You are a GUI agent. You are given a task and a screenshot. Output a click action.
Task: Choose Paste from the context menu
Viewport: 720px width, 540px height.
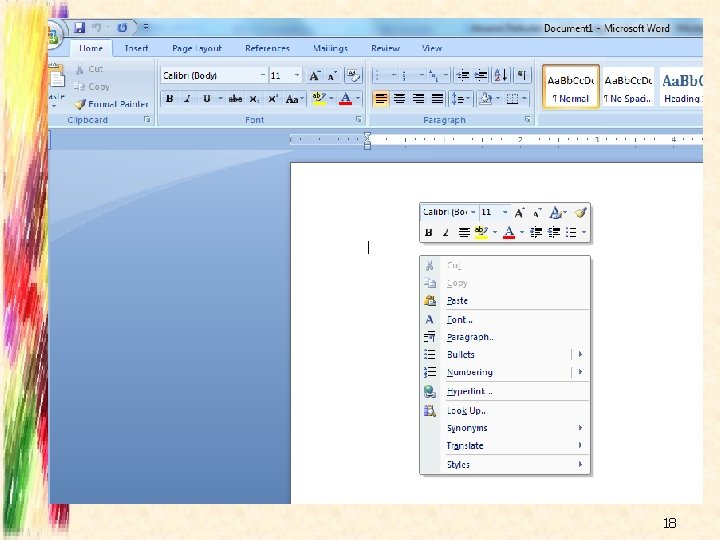505,301
